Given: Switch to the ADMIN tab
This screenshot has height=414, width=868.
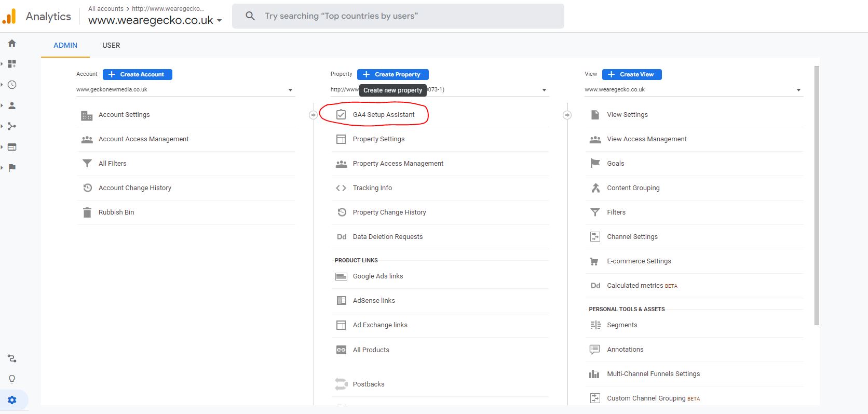Looking at the screenshot, I should pyautogui.click(x=65, y=46).
